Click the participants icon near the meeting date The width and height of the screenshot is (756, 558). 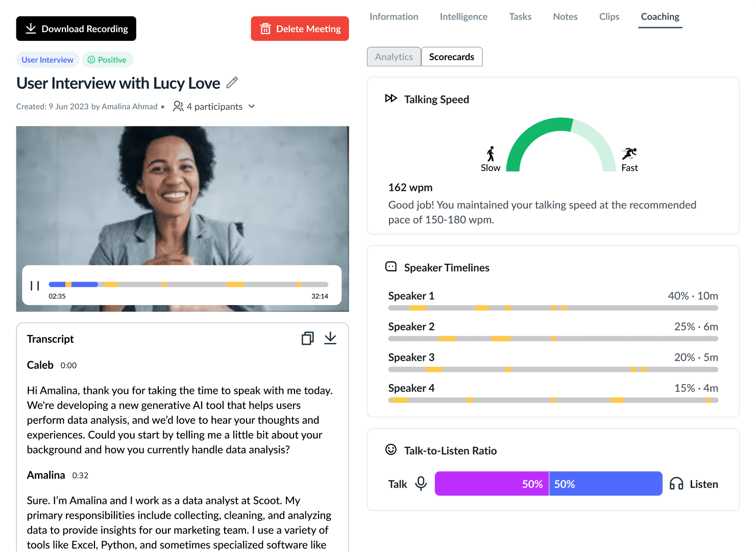point(178,106)
